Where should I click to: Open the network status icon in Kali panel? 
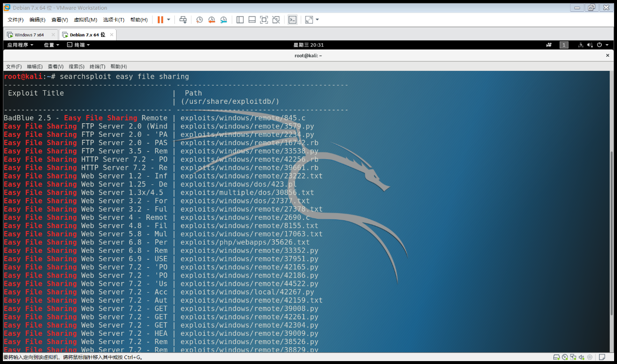coord(581,45)
